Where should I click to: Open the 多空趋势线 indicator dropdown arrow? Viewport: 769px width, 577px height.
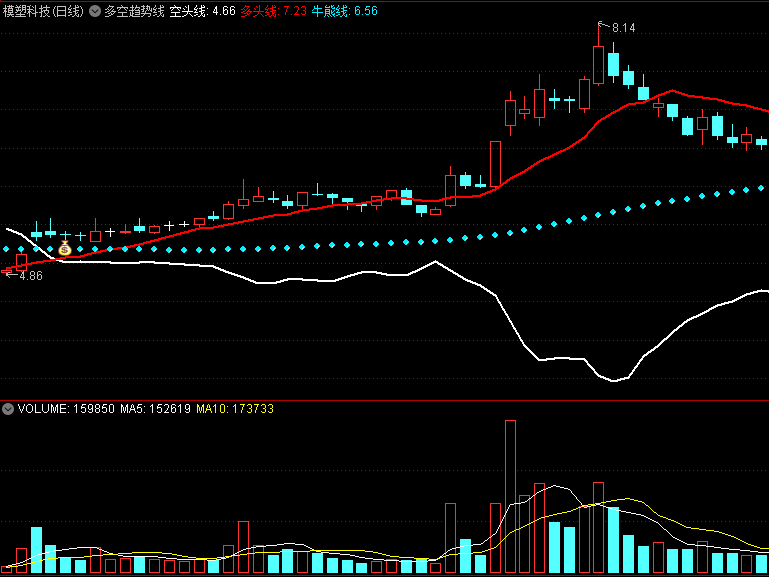click(x=95, y=11)
